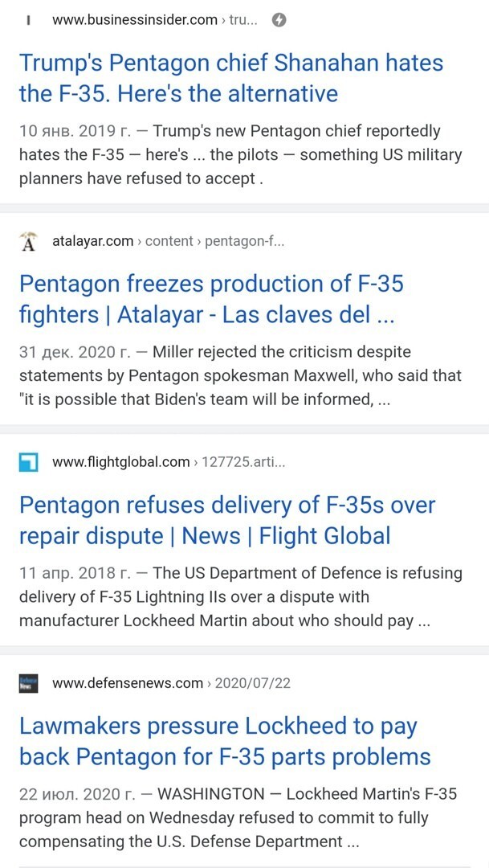
Task: Tap the AMP lightning bolt icon
Action: pos(279,20)
